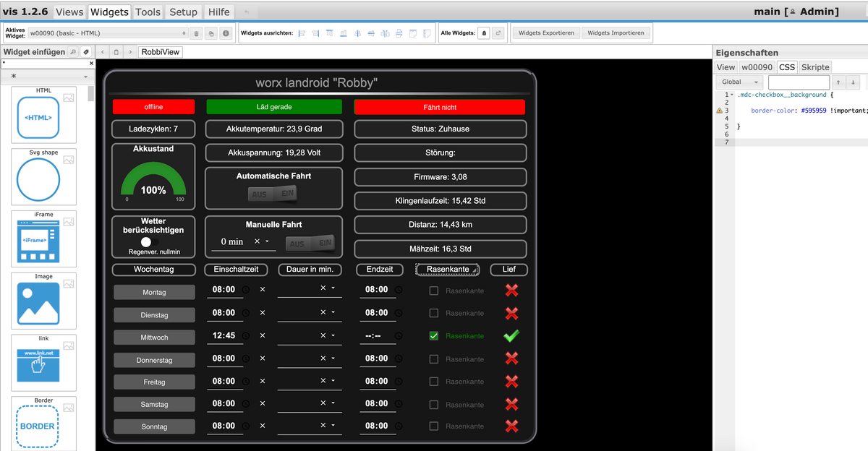The height and width of the screenshot is (451, 868).
Task: Select the RobbiView view tab
Action: pos(161,52)
